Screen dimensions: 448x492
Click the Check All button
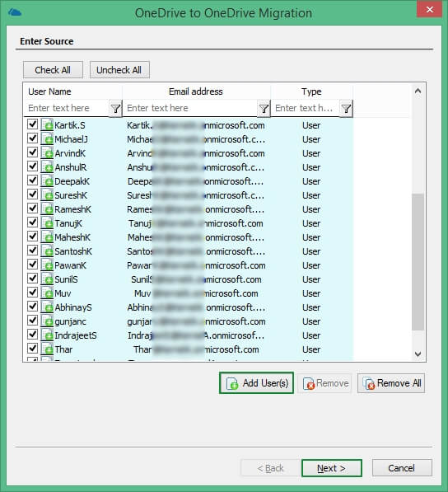[x=53, y=70]
